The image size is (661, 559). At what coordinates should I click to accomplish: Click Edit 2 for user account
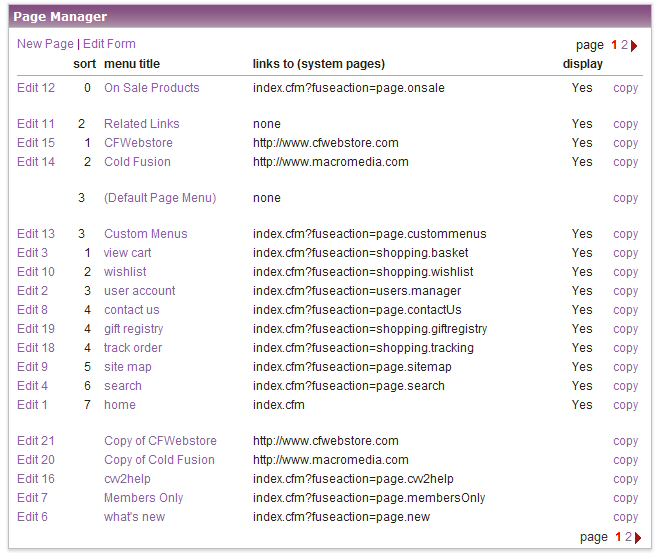(x=32, y=291)
